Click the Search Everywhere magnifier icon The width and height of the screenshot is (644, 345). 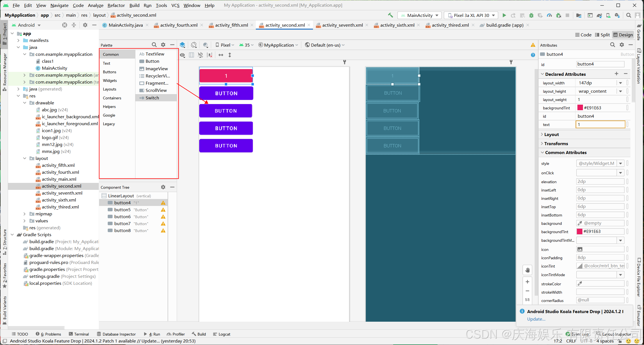click(628, 15)
